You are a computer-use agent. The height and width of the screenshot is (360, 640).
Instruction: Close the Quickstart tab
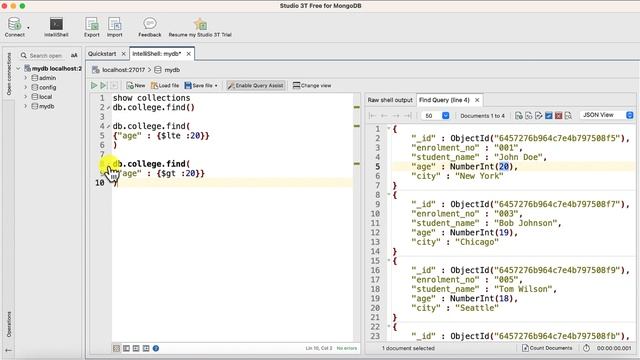click(x=123, y=53)
